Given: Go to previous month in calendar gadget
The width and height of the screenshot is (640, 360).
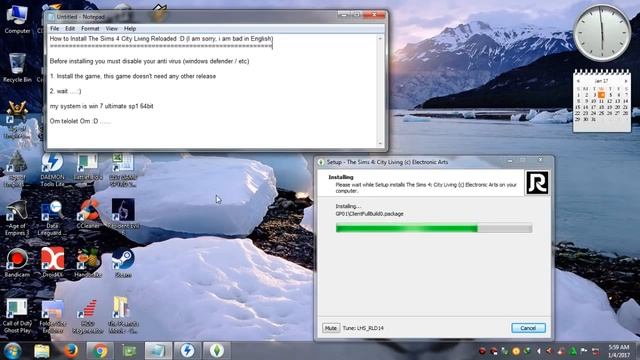Looking at the screenshot, I should click(578, 81).
